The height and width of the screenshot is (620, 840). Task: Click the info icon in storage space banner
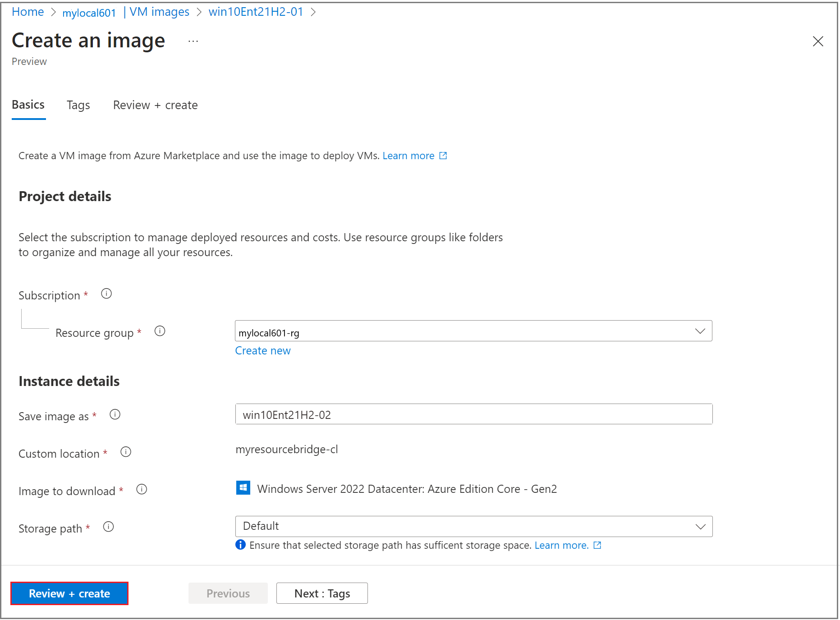[240, 545]
